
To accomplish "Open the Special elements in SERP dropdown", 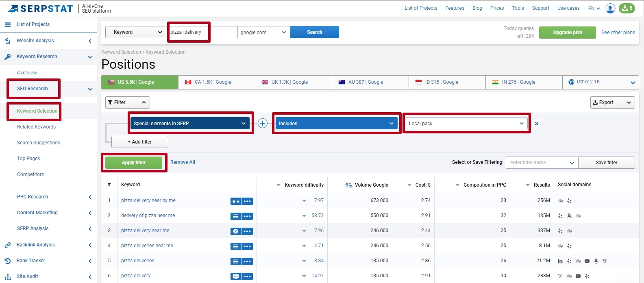I will tap(189, 124).
